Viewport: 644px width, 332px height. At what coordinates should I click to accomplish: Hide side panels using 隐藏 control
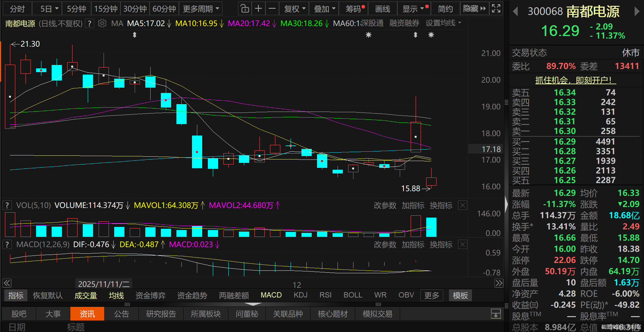point(472,8)
